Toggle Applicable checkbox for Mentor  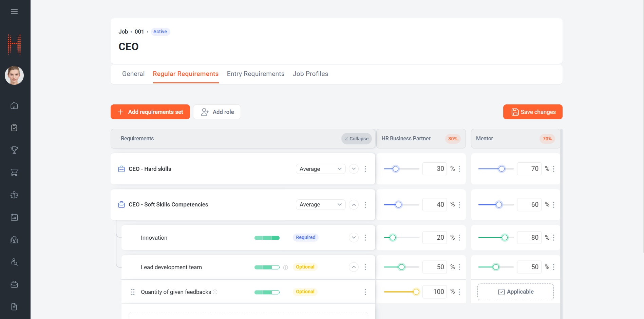point(515,292)
